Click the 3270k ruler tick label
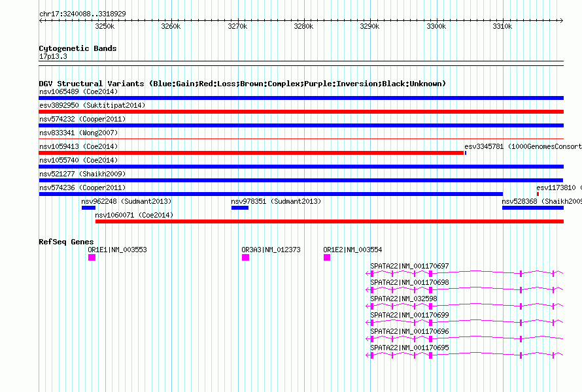The image size is (582, 392). point(237,26)
